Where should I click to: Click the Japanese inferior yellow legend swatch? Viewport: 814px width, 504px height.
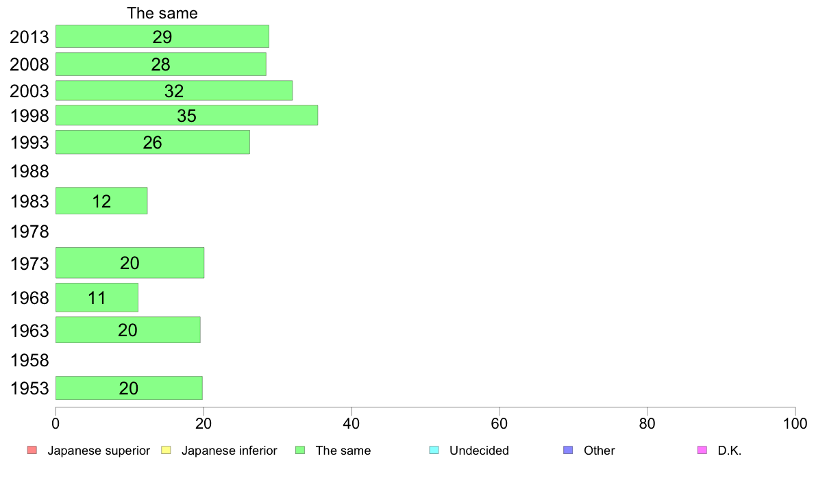pyautogui.click(x=166, y=450)
